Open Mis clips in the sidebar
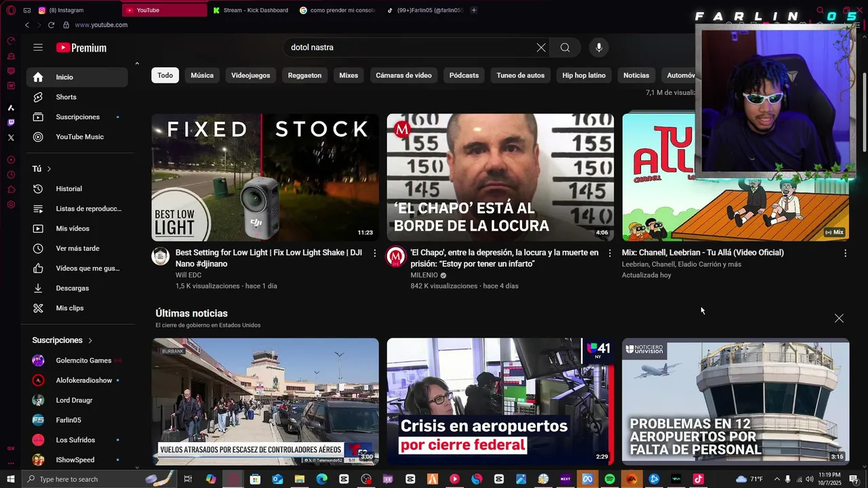The image size is (868, 488). 77,308
